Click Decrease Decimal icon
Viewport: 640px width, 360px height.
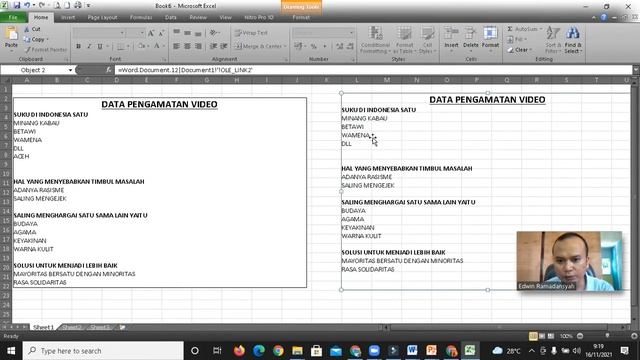[350, 47]
